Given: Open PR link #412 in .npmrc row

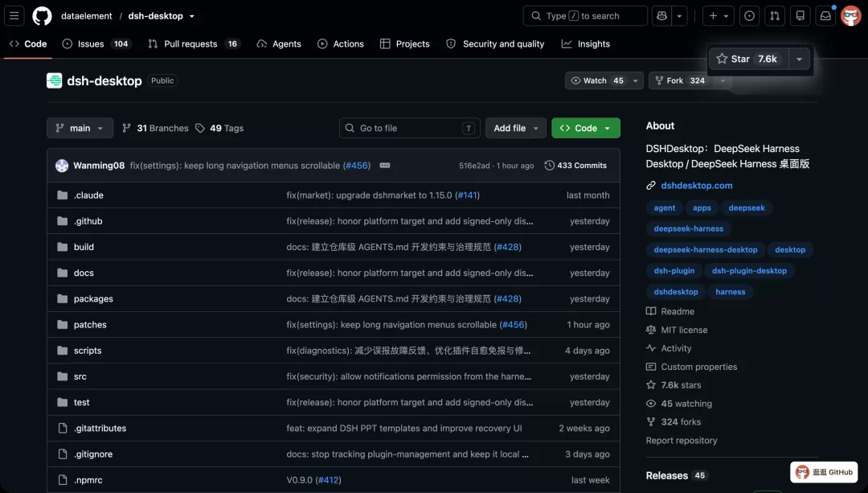Looking at the screenshot, I should [328, 480].
